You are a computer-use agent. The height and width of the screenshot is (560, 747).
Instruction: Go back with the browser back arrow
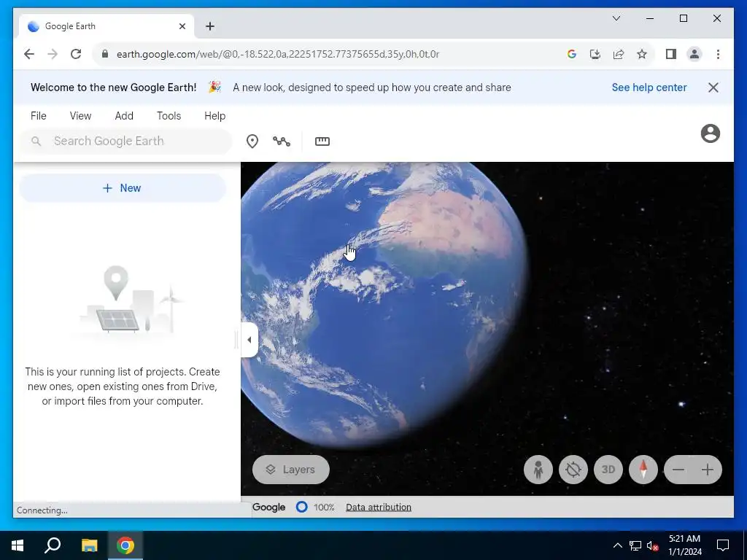pyautogui.click(x=29, y=54)
